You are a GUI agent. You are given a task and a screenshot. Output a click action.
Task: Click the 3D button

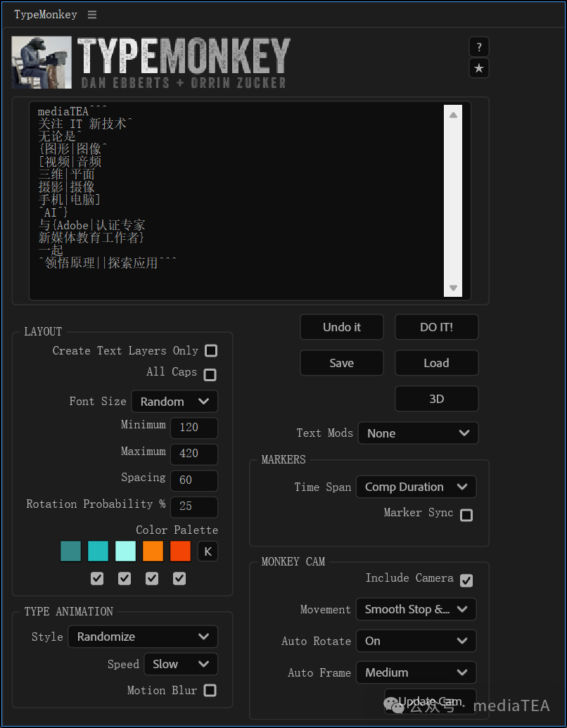[437, 399]
